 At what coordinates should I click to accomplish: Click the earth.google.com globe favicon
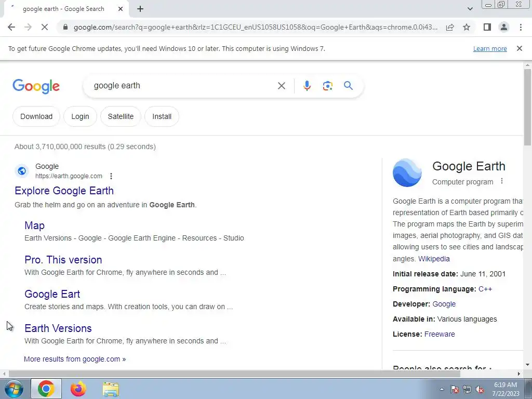coord(22,170)
